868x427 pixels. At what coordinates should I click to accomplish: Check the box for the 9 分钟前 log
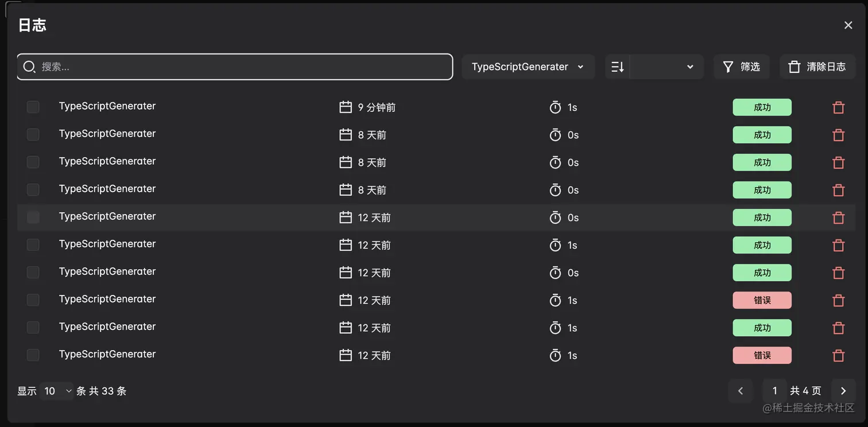tap(33, 107)
